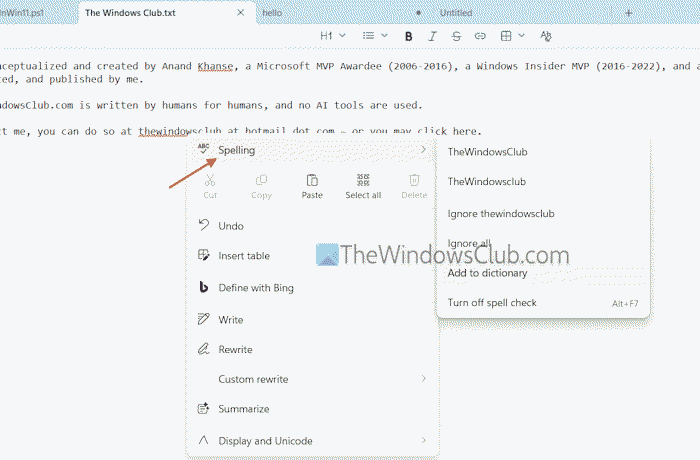This screenshot has width=700, height=460.
Task: Click the clear formatting icon
Action: pyautogui.click(x=546, y=36)
